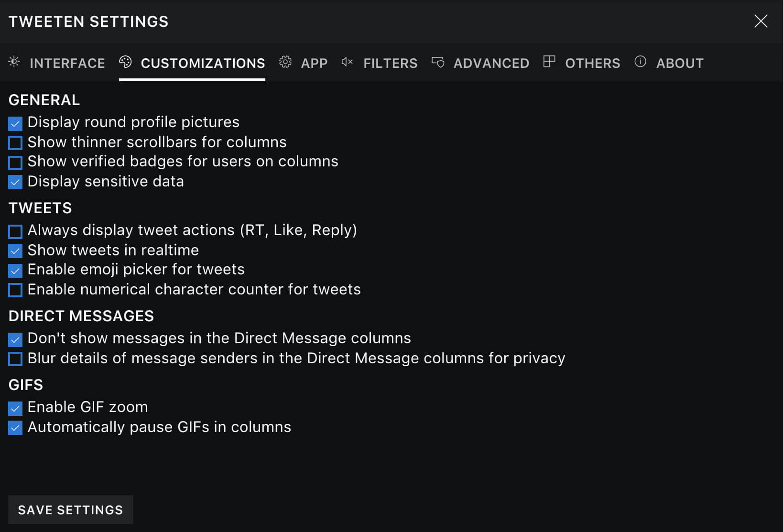Viewport: 783px width, 532px height.
Task: Click the shield icon beside Advanced
Action: click(x=438, y=62)
